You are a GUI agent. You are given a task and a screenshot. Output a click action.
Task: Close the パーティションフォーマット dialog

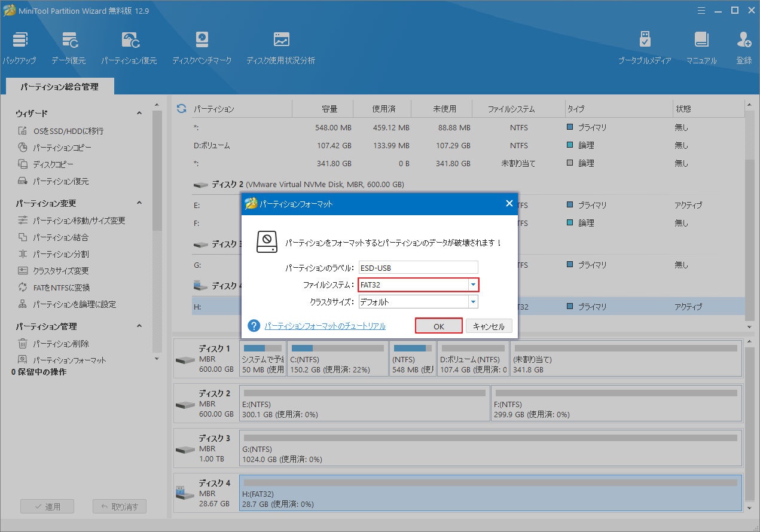[x=509, y=204]
